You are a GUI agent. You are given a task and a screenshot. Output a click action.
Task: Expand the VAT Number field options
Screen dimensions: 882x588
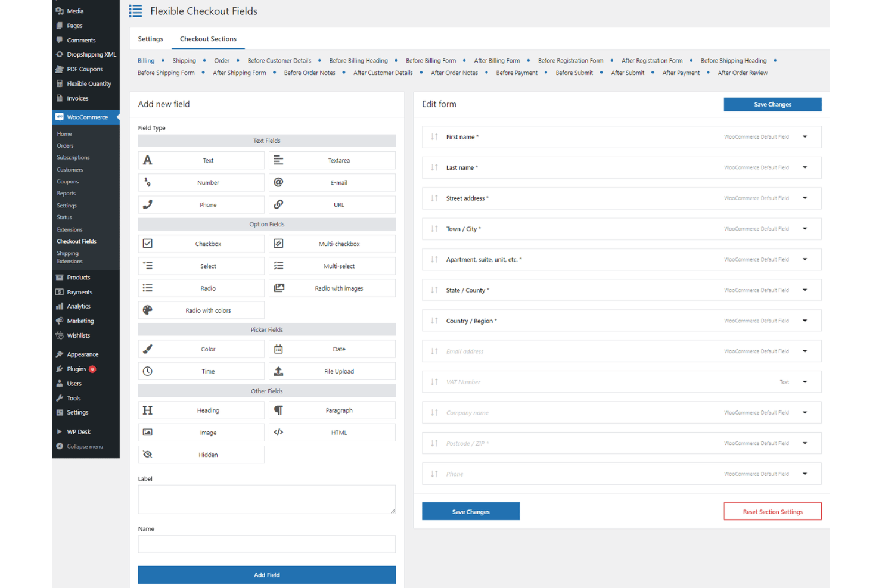coord(805,382)
